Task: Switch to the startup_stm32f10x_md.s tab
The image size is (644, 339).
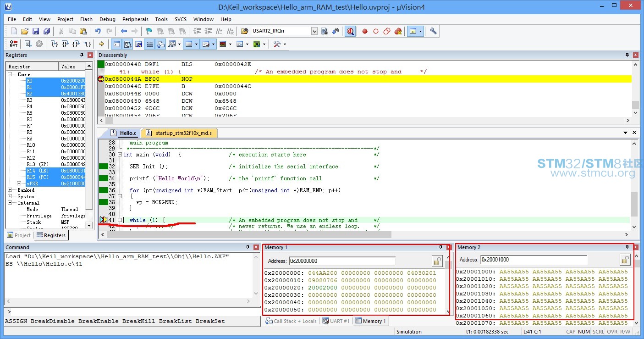Action: pos(180,133)
